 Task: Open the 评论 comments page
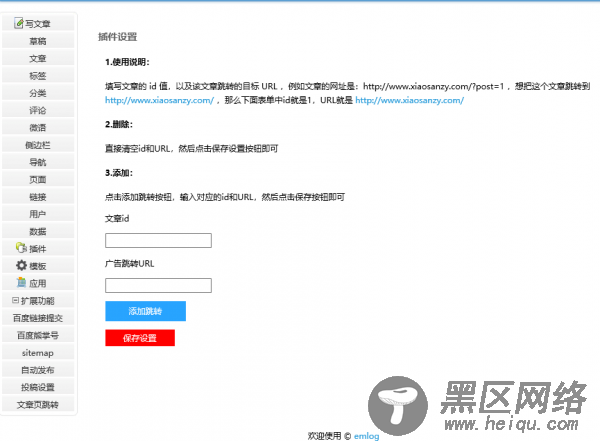point(38,110)
